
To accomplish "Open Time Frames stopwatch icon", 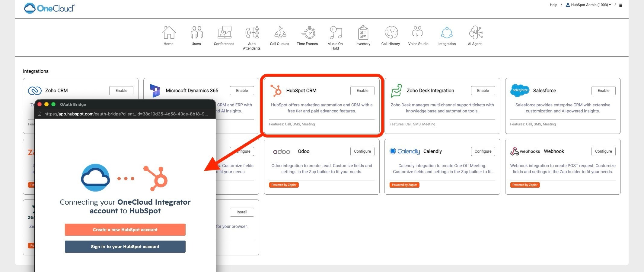I will 308,33.
